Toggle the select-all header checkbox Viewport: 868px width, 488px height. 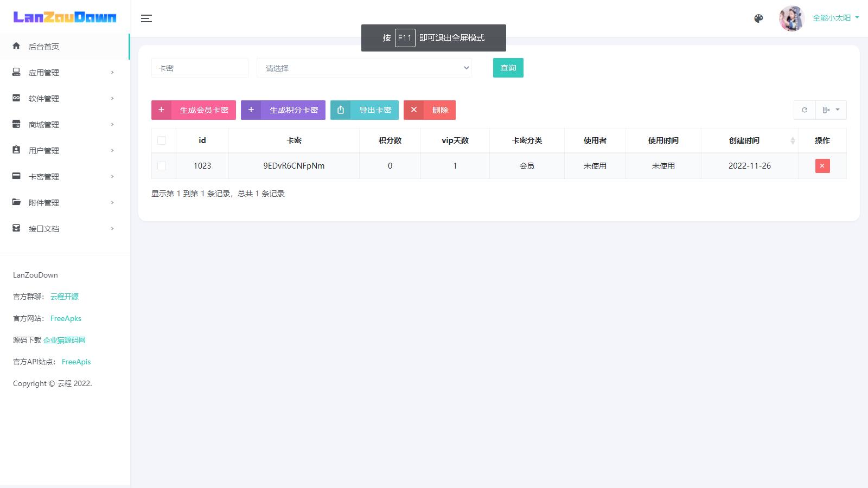pos(162,140)
